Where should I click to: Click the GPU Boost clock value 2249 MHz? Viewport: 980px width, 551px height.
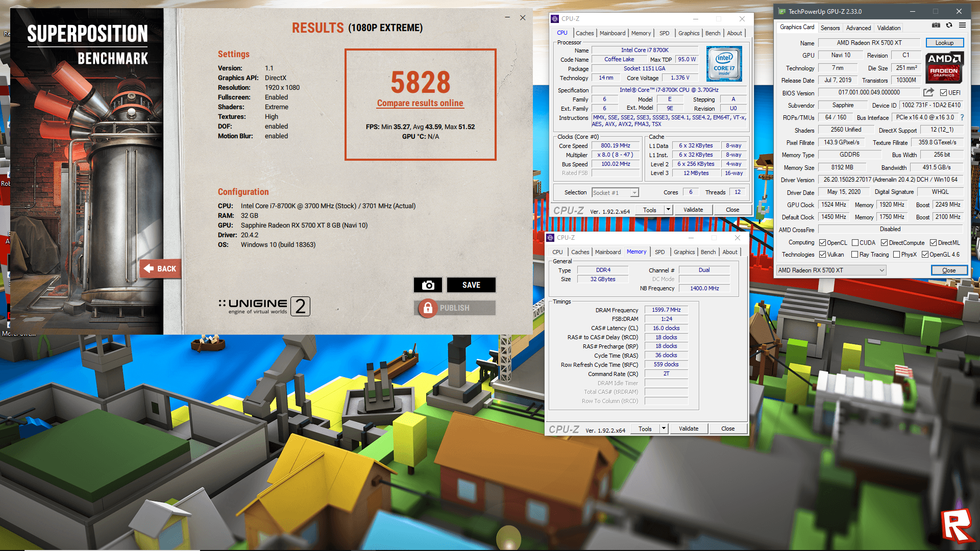pos(947,205)
